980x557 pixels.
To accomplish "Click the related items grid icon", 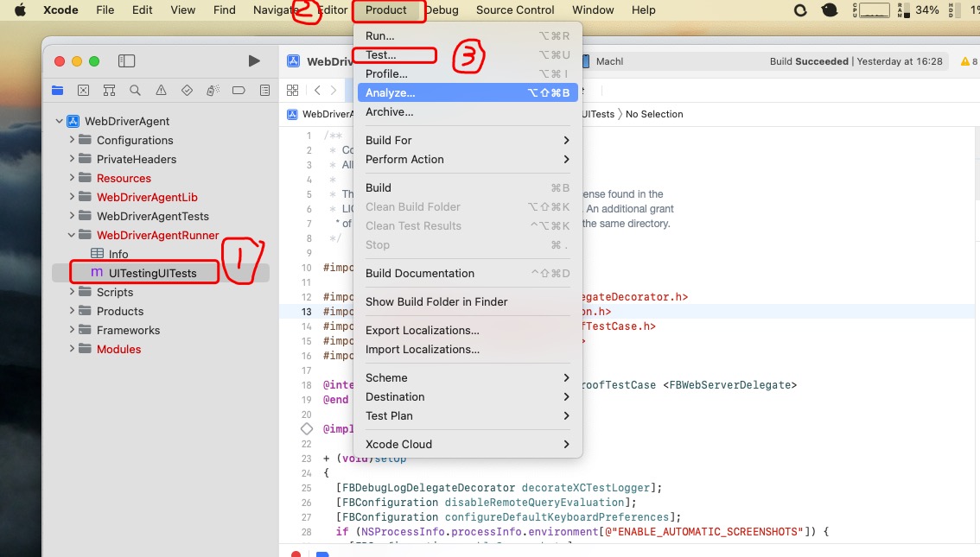I will (x=292, y=90).
